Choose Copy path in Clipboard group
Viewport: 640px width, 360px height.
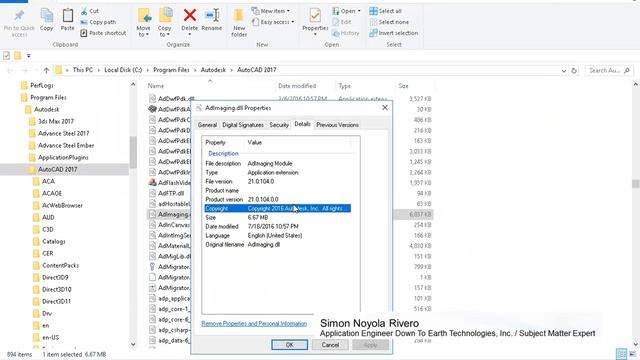pos(98,22)
